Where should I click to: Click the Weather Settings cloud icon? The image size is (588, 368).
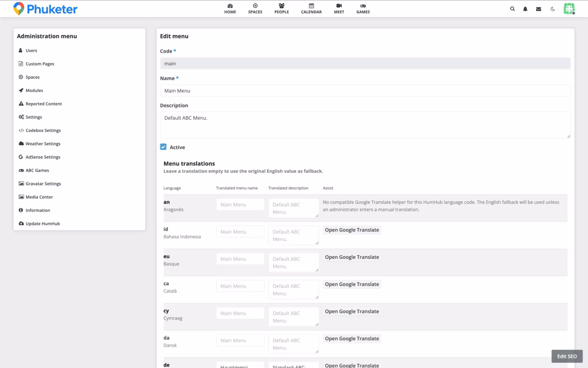coord(21,144)
